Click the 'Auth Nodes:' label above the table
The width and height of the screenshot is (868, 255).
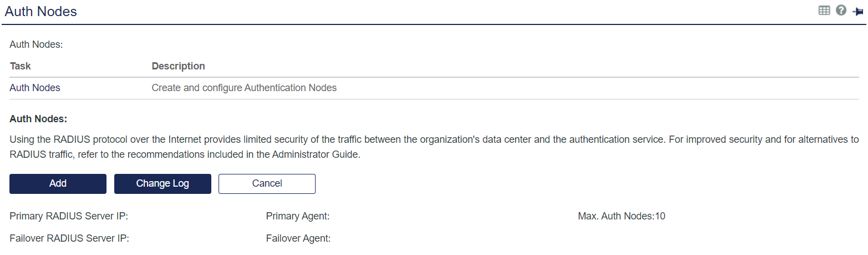[36, 44]
